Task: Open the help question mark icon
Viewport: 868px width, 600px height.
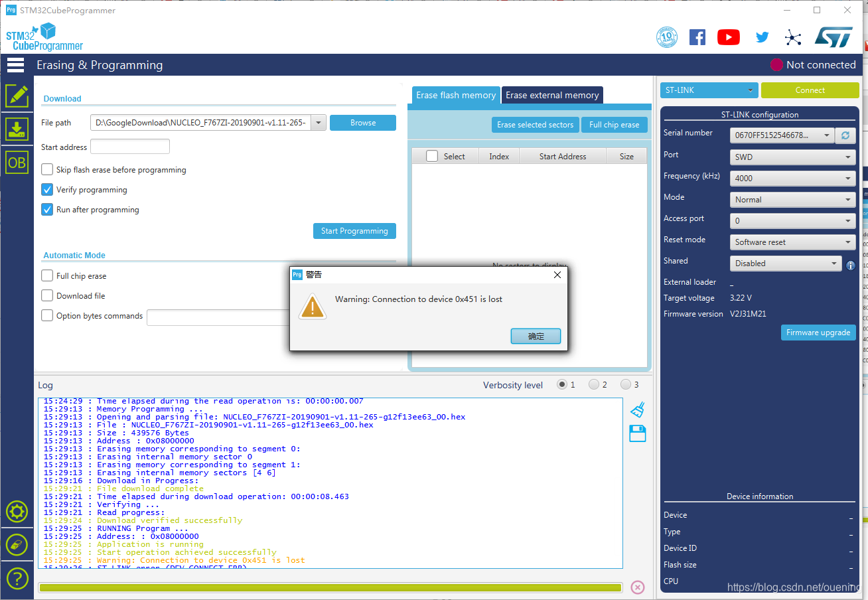Action: coord(17,578)
